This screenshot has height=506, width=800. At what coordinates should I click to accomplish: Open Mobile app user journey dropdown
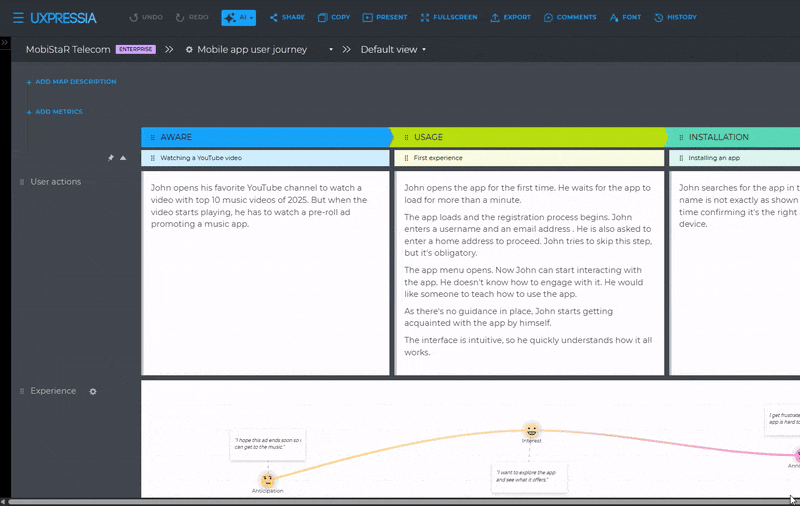click(x=331, y=49)
